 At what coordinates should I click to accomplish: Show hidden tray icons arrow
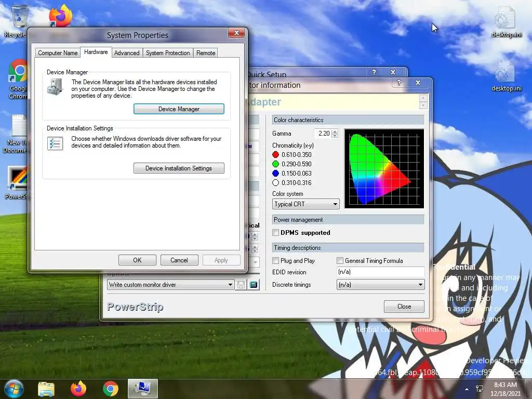coord(467,389)
